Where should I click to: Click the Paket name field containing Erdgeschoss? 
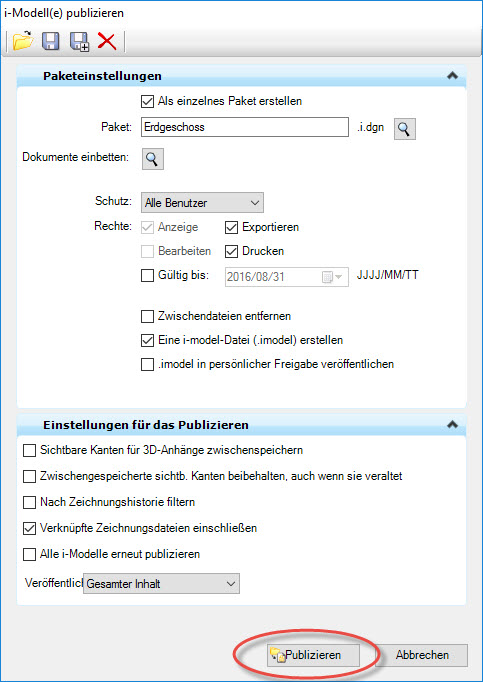(245, 127)
